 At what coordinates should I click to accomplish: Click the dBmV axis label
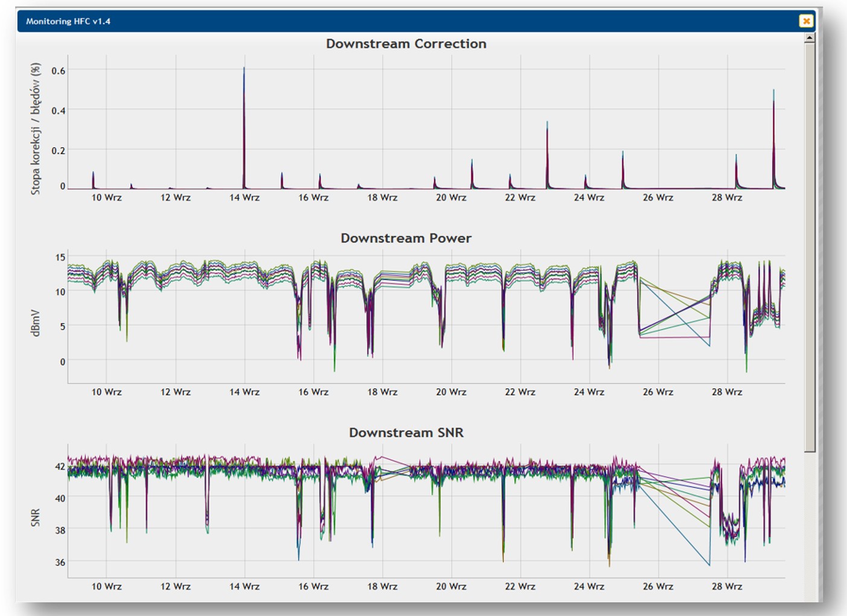click(36, 323)
